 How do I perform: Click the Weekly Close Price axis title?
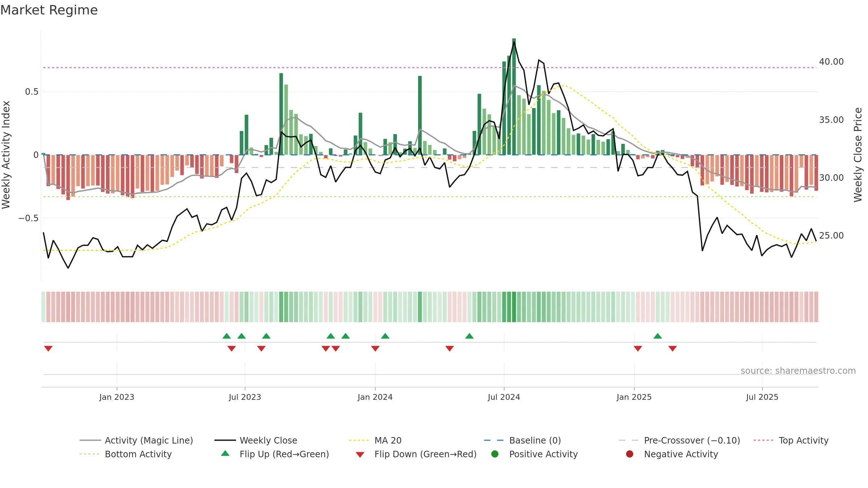pos(858,155)
